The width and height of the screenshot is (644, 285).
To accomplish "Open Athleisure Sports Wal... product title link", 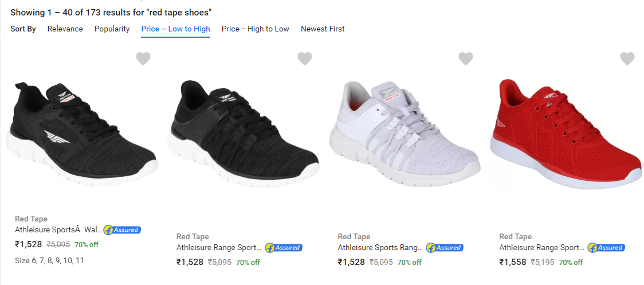I will 58,229.
